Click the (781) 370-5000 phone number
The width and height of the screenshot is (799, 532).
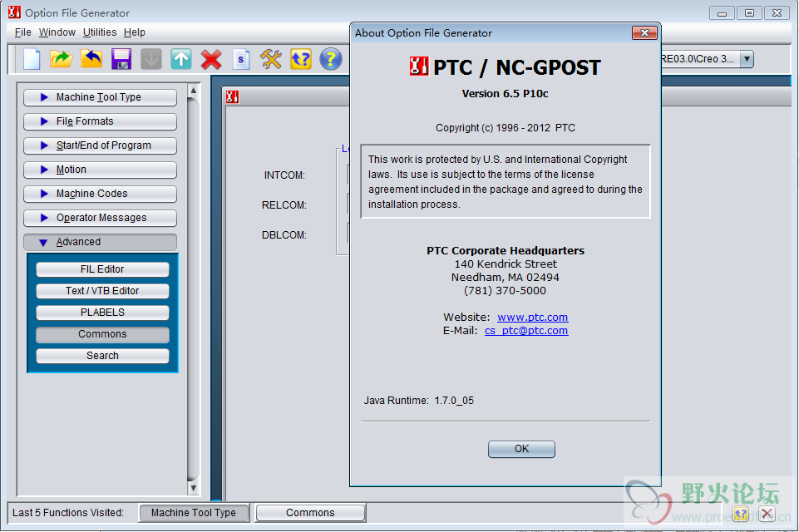505,290
